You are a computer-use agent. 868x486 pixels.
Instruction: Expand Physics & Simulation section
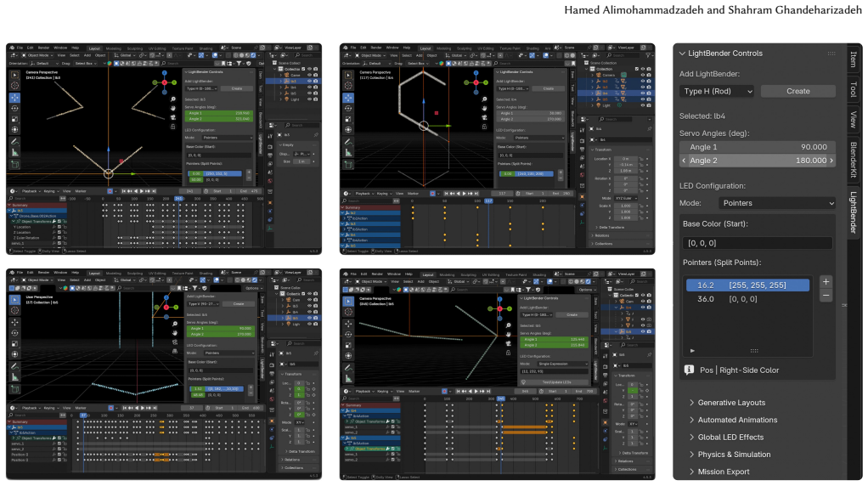point(734,455)
